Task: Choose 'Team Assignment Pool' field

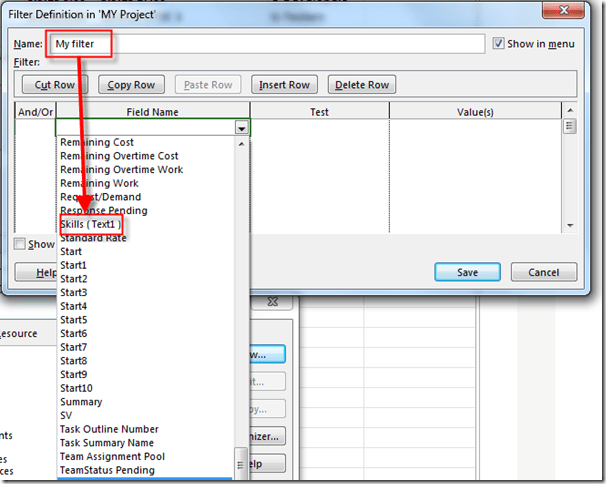Action: tap(112, 457)
